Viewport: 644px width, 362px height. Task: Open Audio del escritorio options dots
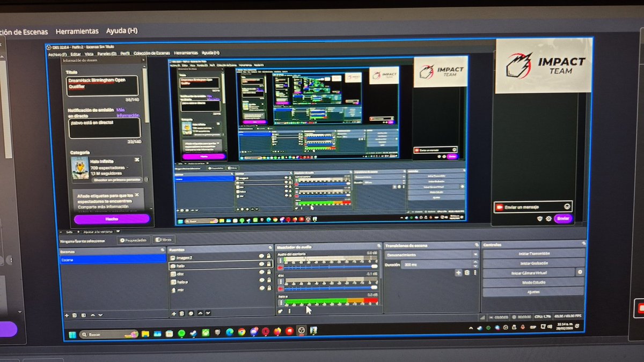pyautogui.click(x=280, y=261)
